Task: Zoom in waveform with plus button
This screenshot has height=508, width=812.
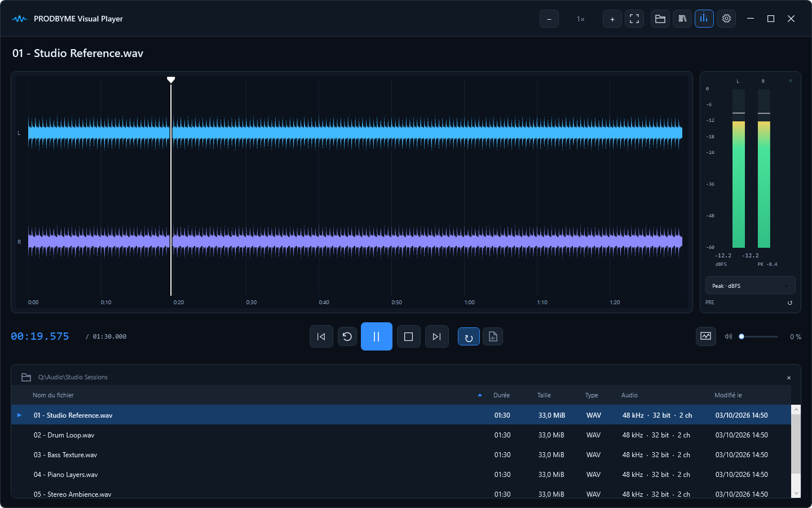Action: [612, 19]
